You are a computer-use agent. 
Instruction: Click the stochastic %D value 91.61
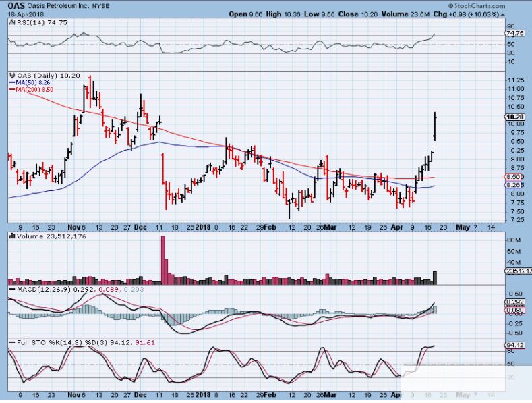(145, 342)
